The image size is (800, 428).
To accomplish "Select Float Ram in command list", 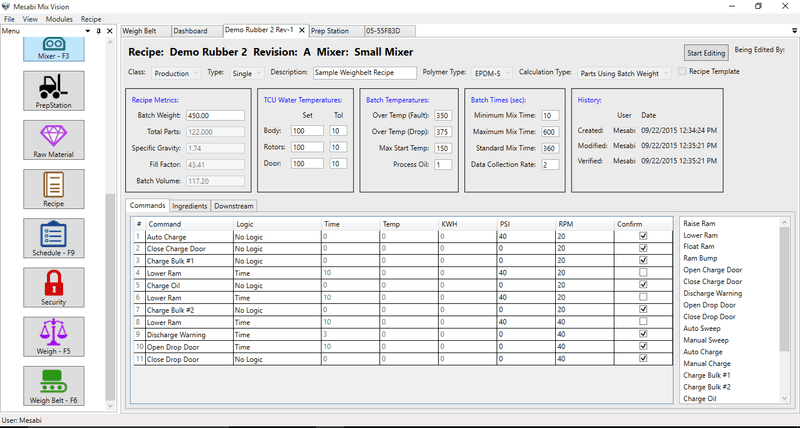I will pyautogui.click(x=698, y=246).
